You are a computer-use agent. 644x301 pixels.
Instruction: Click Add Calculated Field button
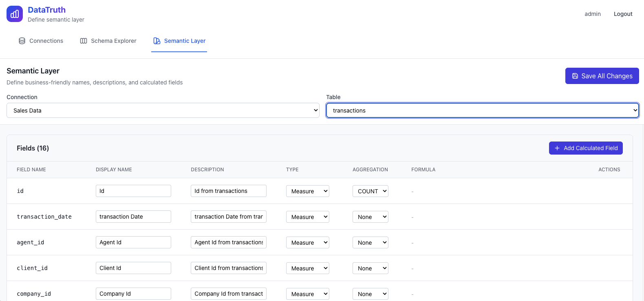pyautogui.click(x=586, y=148)
